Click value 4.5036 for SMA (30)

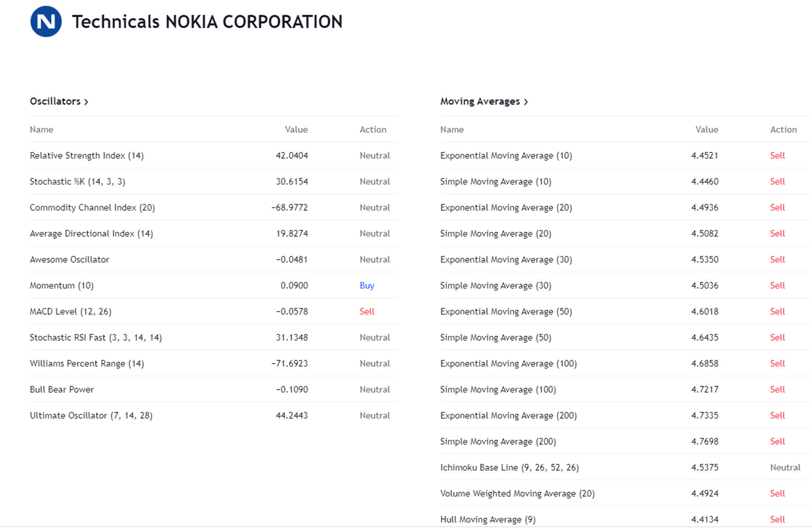coord(705,285)
